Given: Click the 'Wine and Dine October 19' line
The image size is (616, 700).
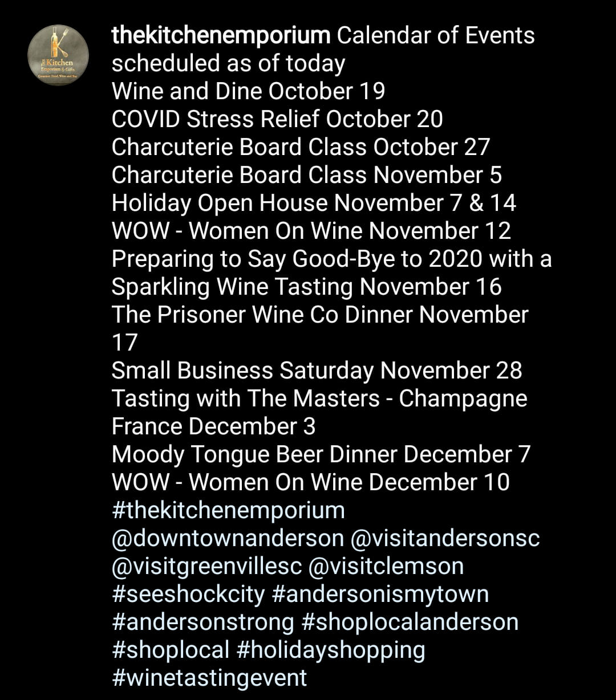Looking at the screenshot, I should pos(248,92).
